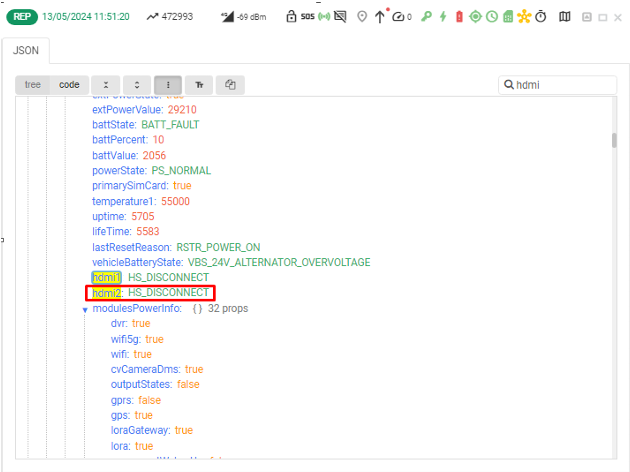Click the speedometer icon
This screenshot has height=472, width=630.
400,17
